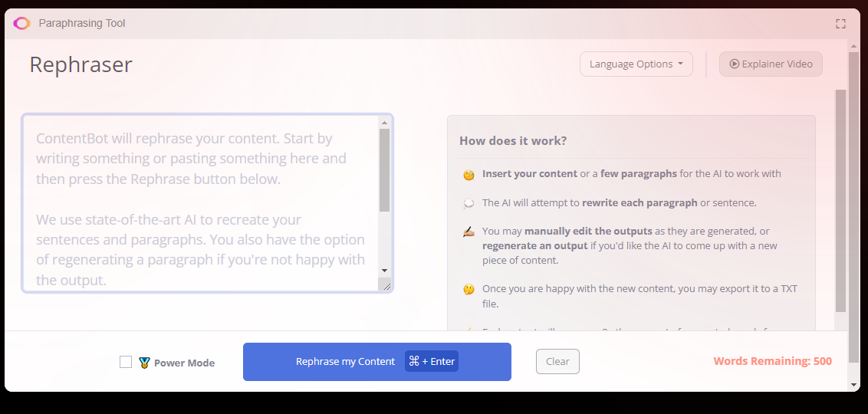Click the ⌘ + Enter shortcut badge
868x414 pixels.
point(431,361)
